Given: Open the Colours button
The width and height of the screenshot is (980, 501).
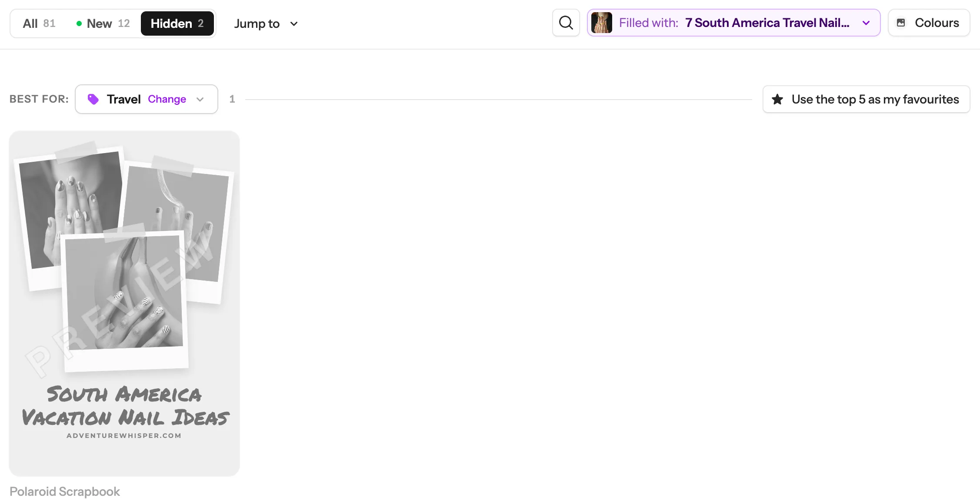Looking at the screenshot, I should [x=929, y=23].
